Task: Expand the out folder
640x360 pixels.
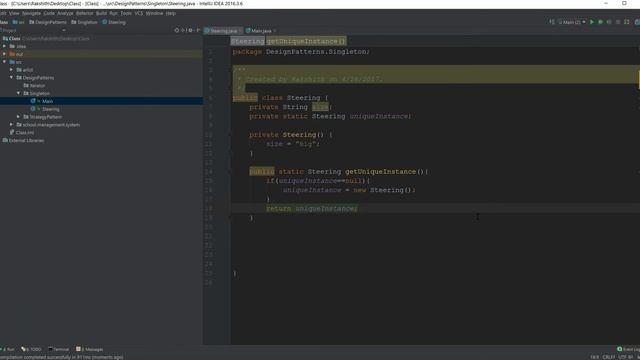Action: pos(4,54)
